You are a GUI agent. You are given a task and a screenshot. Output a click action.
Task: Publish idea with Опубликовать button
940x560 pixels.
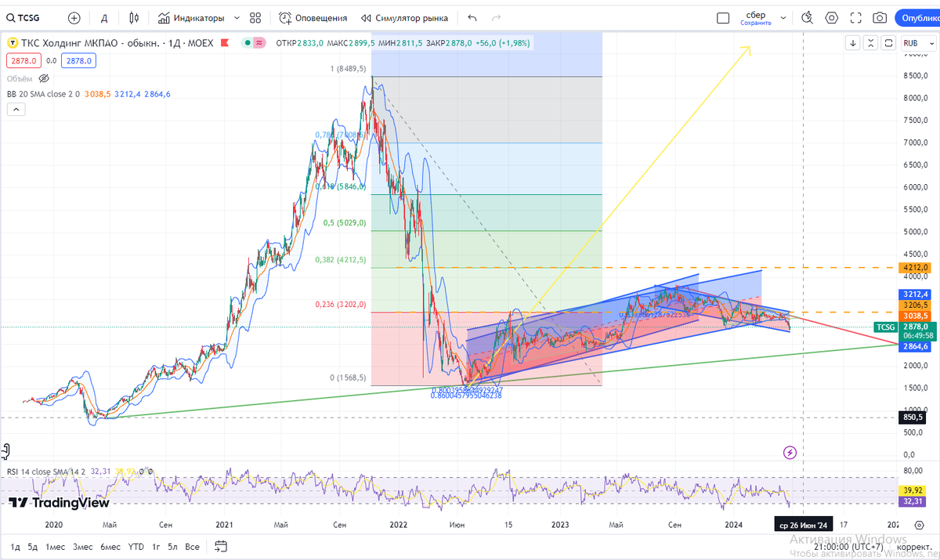coord(918,17)
